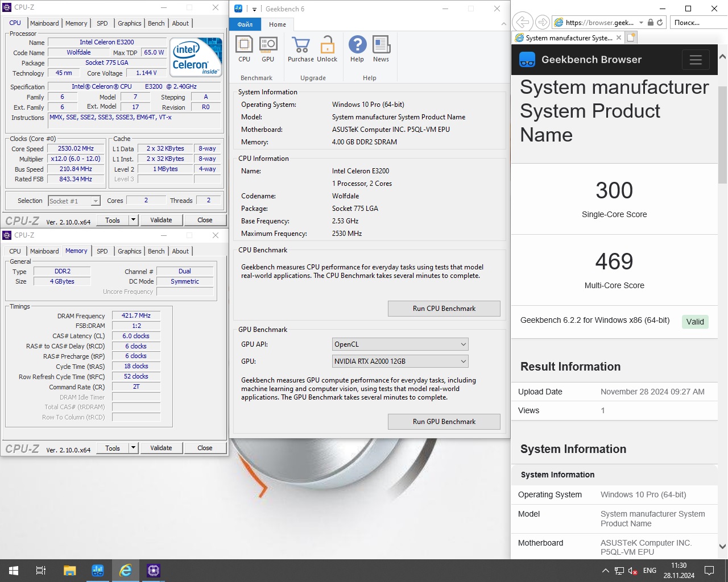Click the Geekbench taskbar icon
This screenshot has width=728, height=582.
[97, 571]
